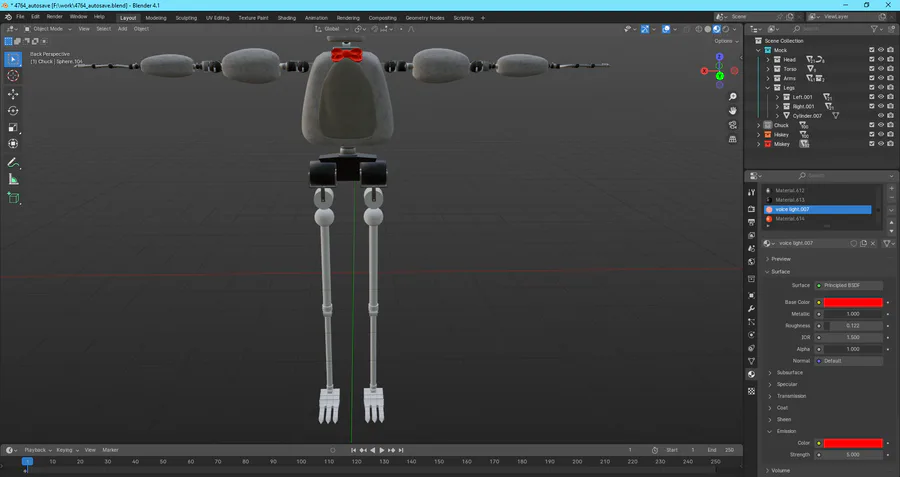Hide the Arms collection in viewport
This screenshot has height=477, width=900.
(x=881, y=78)
